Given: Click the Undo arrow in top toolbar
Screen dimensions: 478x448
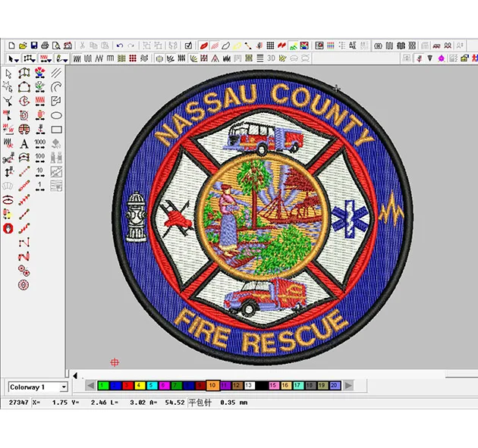Looking at the screenshot, I should tap(119, 46).
